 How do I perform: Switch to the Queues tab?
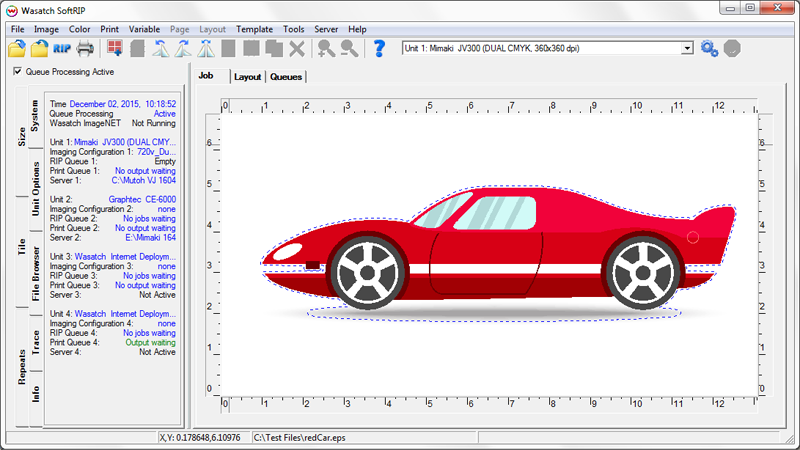286,77
